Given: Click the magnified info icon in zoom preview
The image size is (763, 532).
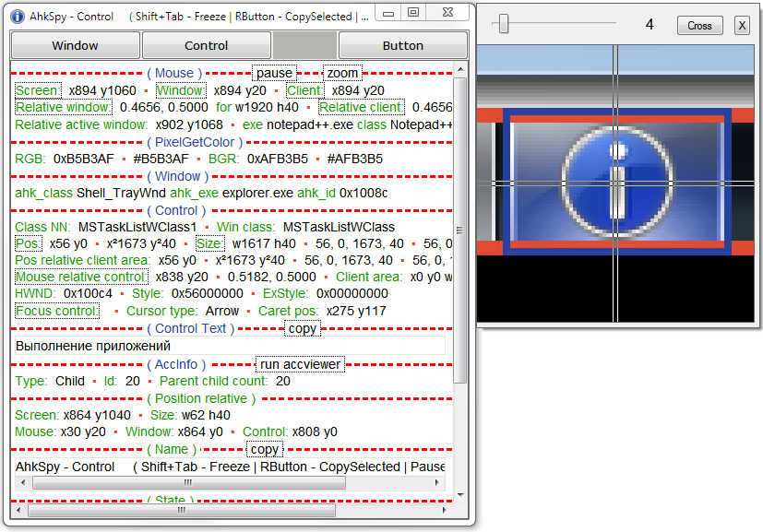Looking at the screenshot, I should pyautogui.click(x=617, y=183).
